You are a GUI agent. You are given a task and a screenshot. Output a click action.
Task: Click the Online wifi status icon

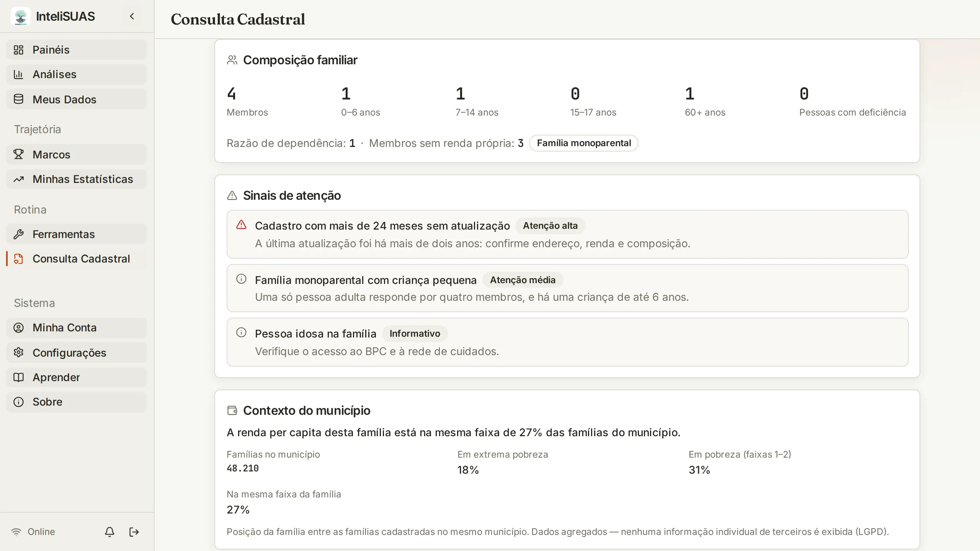(16, 532)
